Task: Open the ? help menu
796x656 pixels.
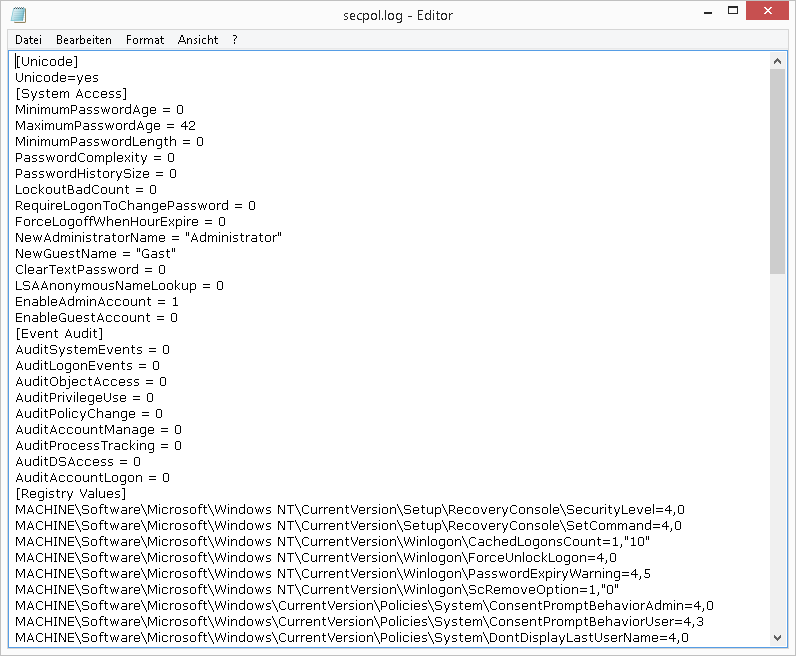Action: [x=235, y=40]
